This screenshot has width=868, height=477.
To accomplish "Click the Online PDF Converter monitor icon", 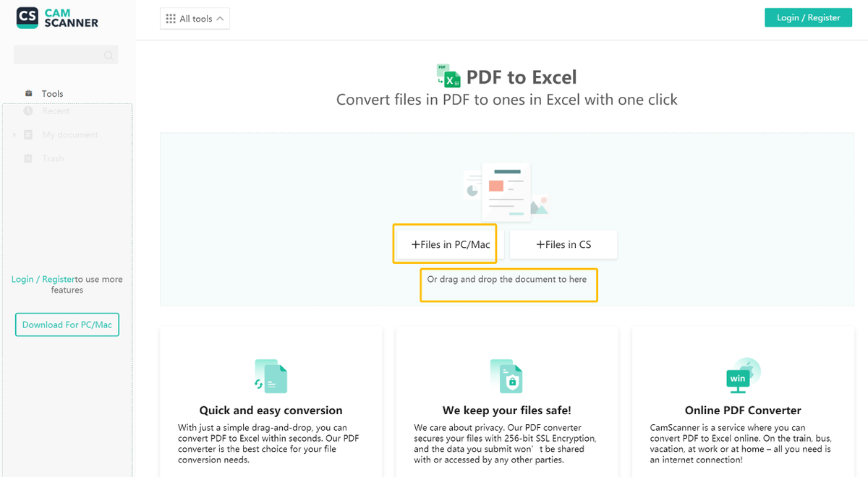I will tap(743, 375).
